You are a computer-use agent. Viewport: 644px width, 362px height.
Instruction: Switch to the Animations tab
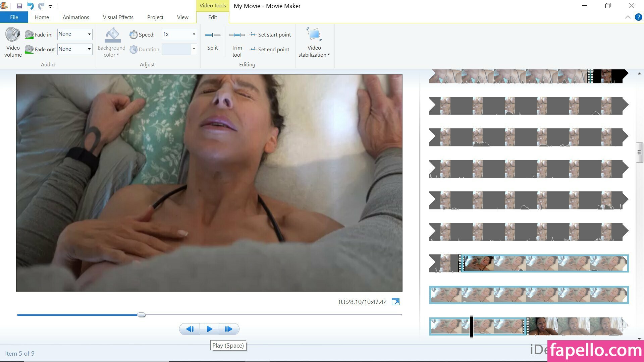click(76, 17)
